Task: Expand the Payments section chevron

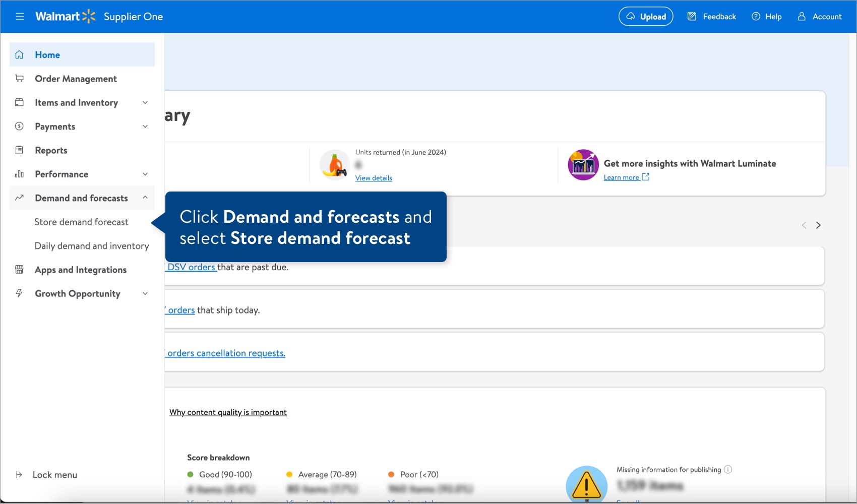Action: 145,126
